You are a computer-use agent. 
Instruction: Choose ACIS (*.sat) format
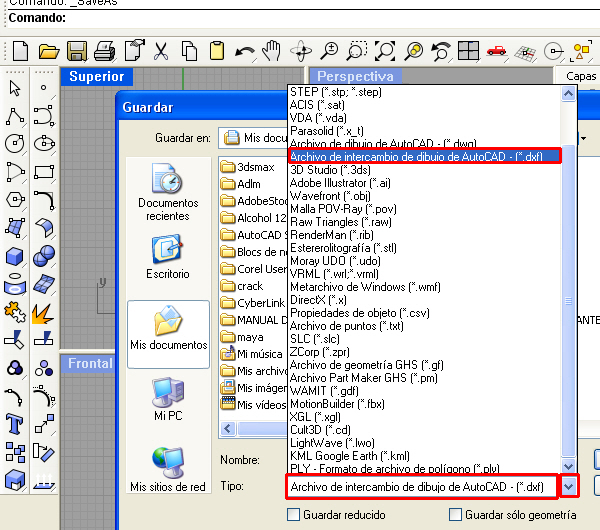425,105
